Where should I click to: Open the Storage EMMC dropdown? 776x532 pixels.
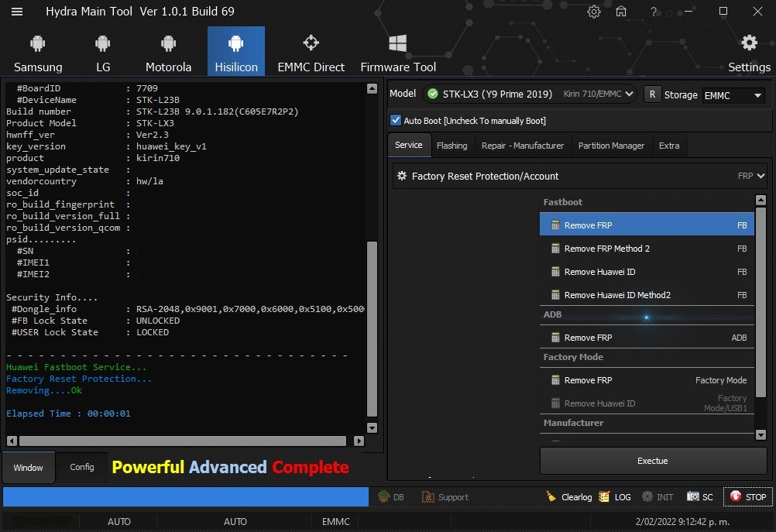coord(733,95)
